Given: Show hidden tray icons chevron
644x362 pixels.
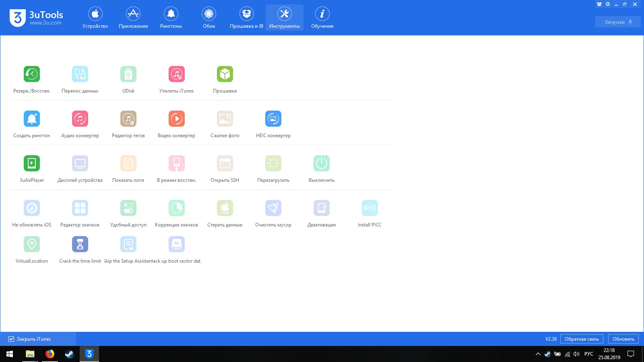Looking at the screenshot, I should (x=538, y=354).
